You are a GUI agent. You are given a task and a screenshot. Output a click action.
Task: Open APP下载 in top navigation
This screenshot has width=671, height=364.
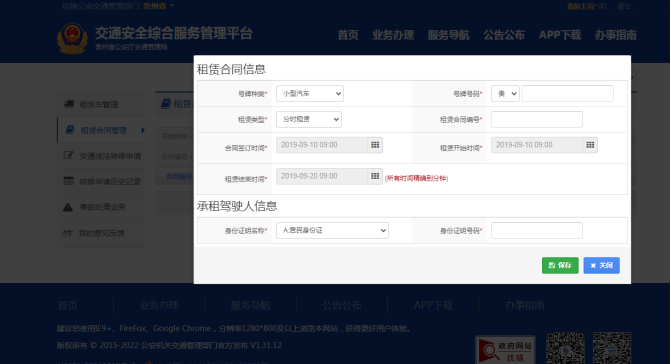point(560,35)
